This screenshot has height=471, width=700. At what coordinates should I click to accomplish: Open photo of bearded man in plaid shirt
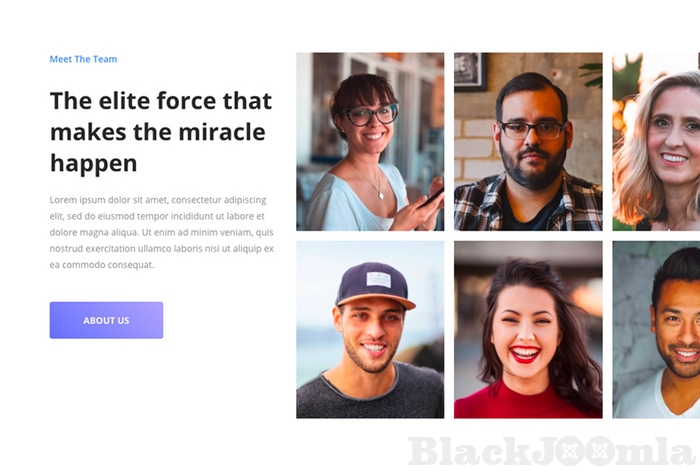pyautogui.click(x=528, y=142)
